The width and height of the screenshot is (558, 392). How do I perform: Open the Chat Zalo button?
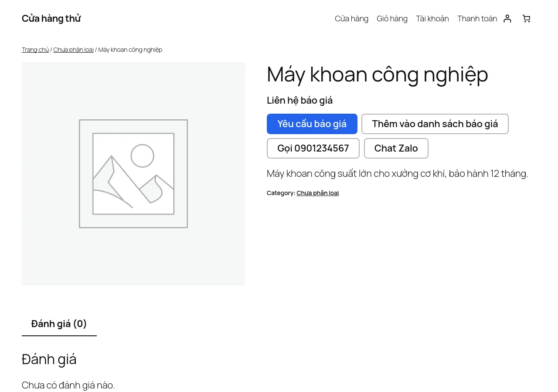coord(396,148)
